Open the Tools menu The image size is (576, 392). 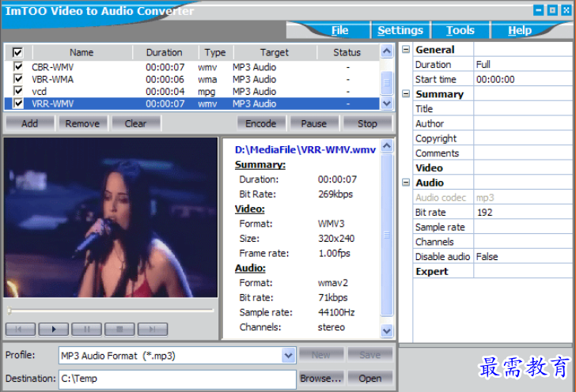[x=460, y=31]
